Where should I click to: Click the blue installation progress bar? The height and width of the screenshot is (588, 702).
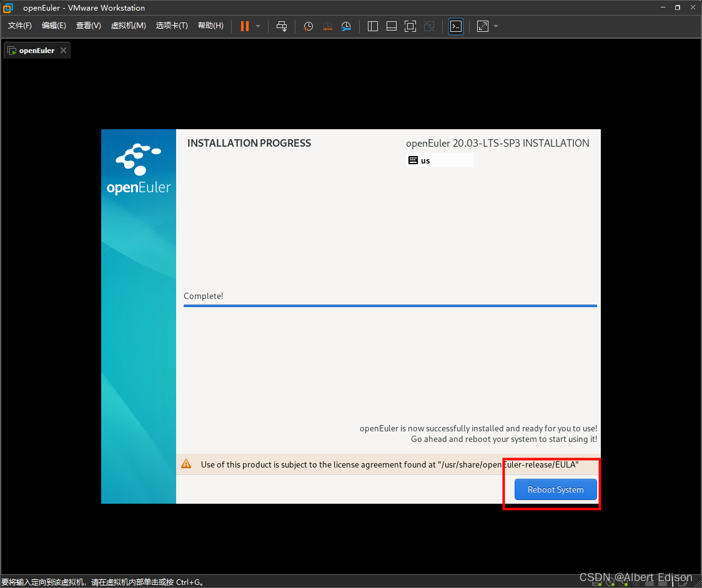click(x=390, y=305)
